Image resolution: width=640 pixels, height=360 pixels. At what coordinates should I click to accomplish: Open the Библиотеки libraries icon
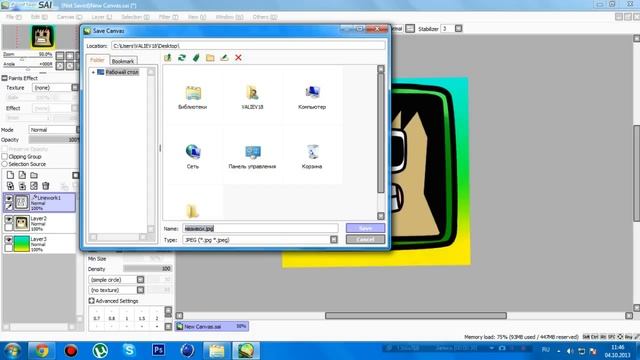(x=193, y=97)
